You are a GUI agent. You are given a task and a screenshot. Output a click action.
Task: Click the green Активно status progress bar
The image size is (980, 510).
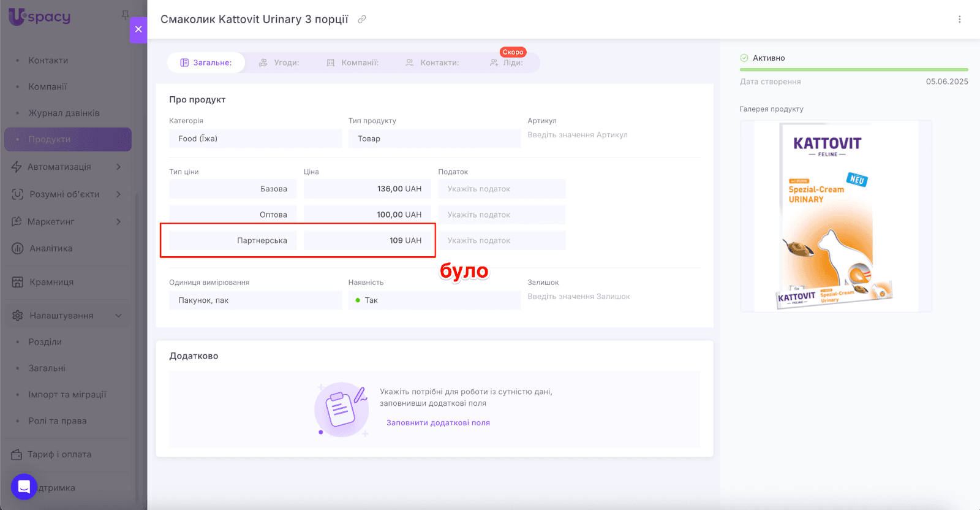854,70
